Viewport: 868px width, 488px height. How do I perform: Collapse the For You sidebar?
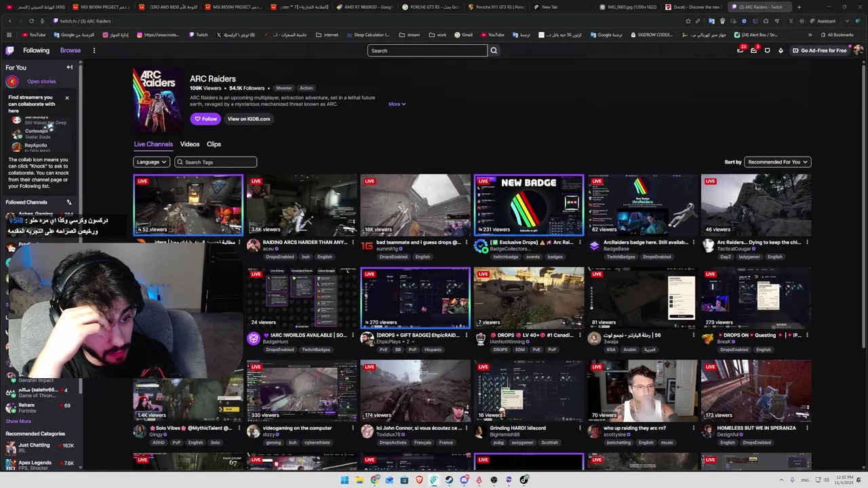[69, 67]
